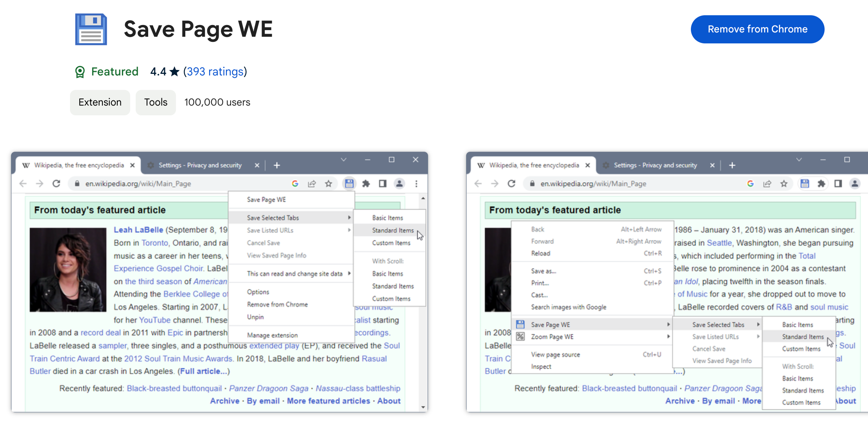Switch to the Settings - Privacy and security tab

200,165
